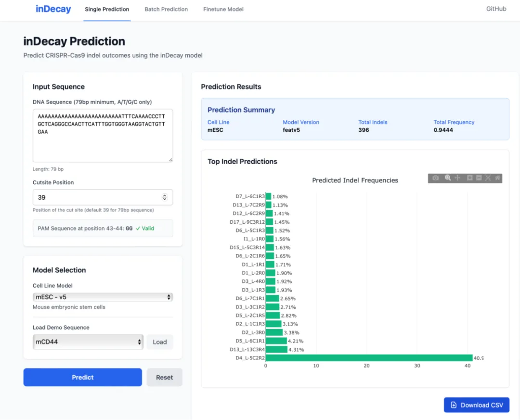
Task: Select the chart pan tool icon
Action: (458, 178)
